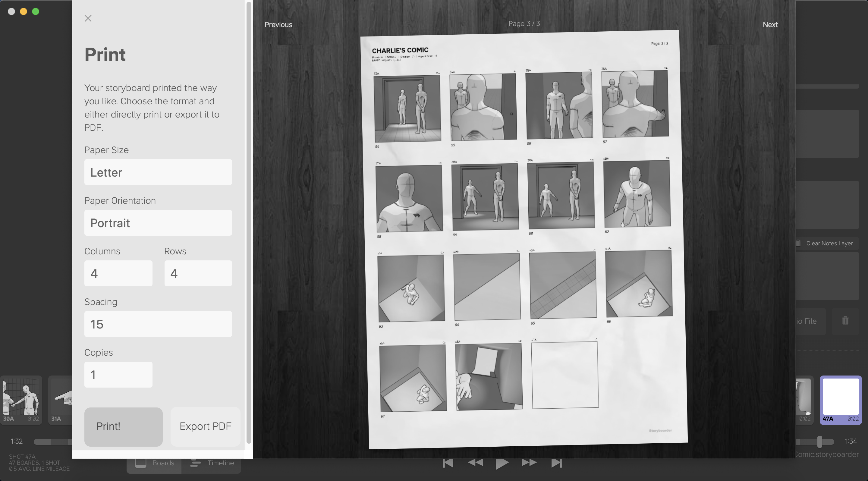
Task: Click trash icon beside audio file
Action: pyautogui.click(x=845, y=320)
